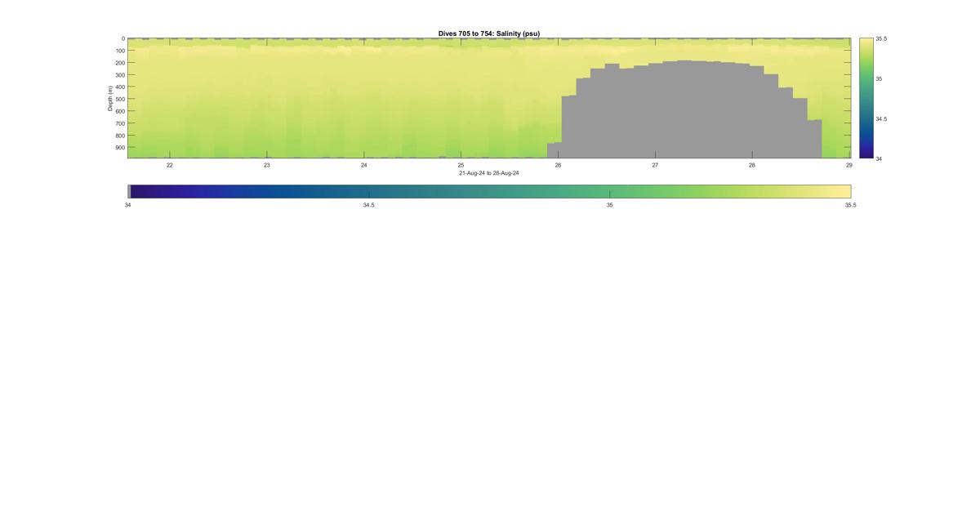Screen dimensions: 980x508
Task: Click depth tick label "0" on y-axis
Action: pyautogui.click(x=123, y=38)
